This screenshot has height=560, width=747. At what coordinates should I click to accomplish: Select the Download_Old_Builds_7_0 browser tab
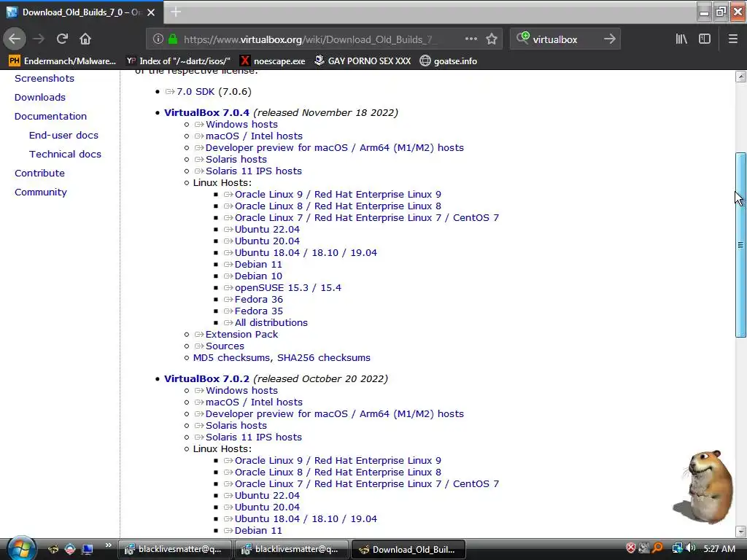pyautogui.click(x=82, y=12)
